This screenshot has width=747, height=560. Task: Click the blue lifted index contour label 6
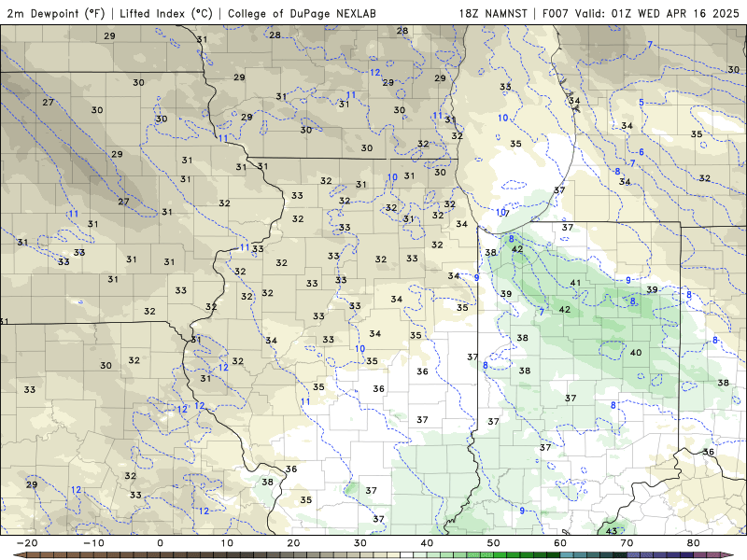point(641,152)
